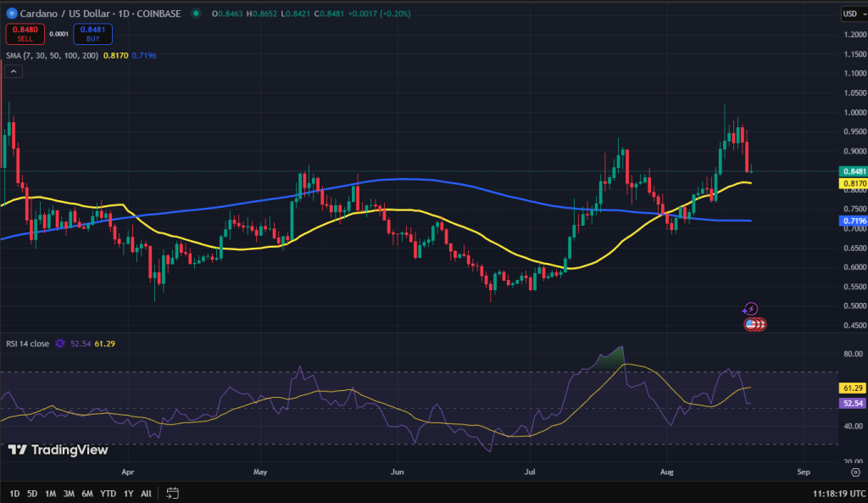Click the SELL button at 0.8480

pos(25,34)
